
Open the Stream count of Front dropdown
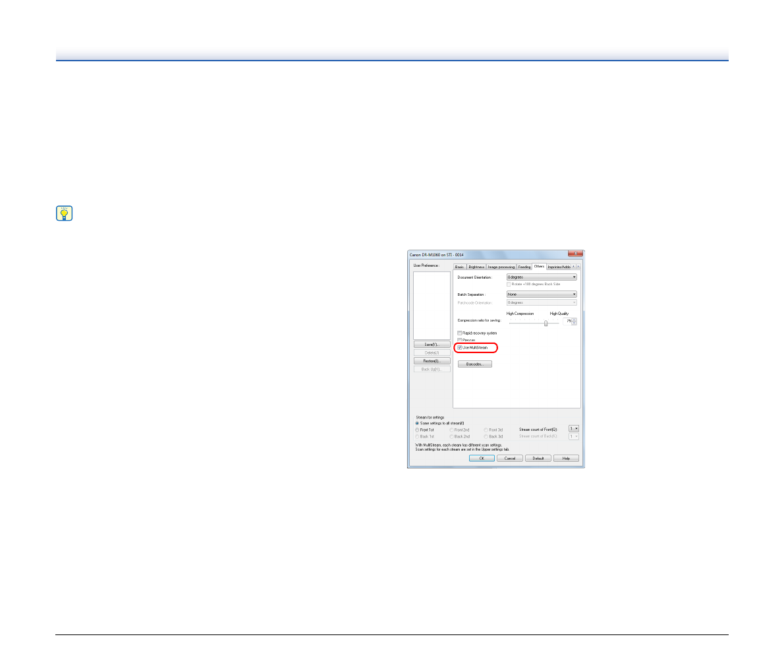pyautogui.click(x=574, y=429)
